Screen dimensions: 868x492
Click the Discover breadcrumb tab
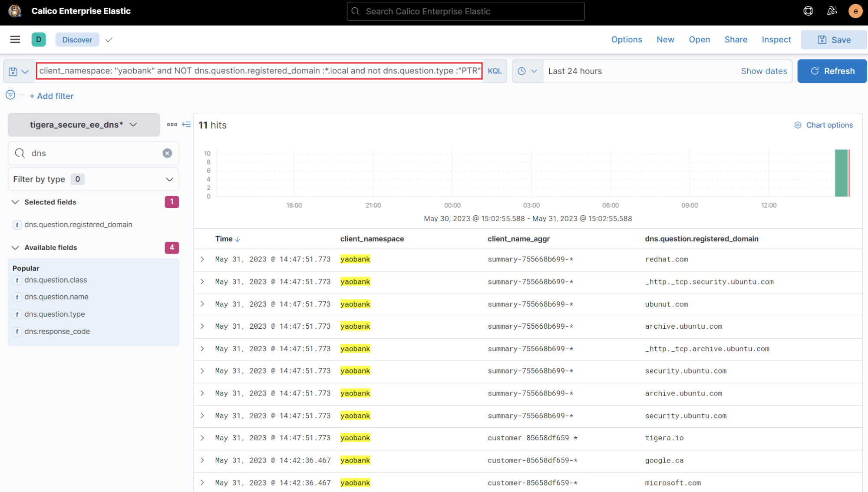[77, 40]
